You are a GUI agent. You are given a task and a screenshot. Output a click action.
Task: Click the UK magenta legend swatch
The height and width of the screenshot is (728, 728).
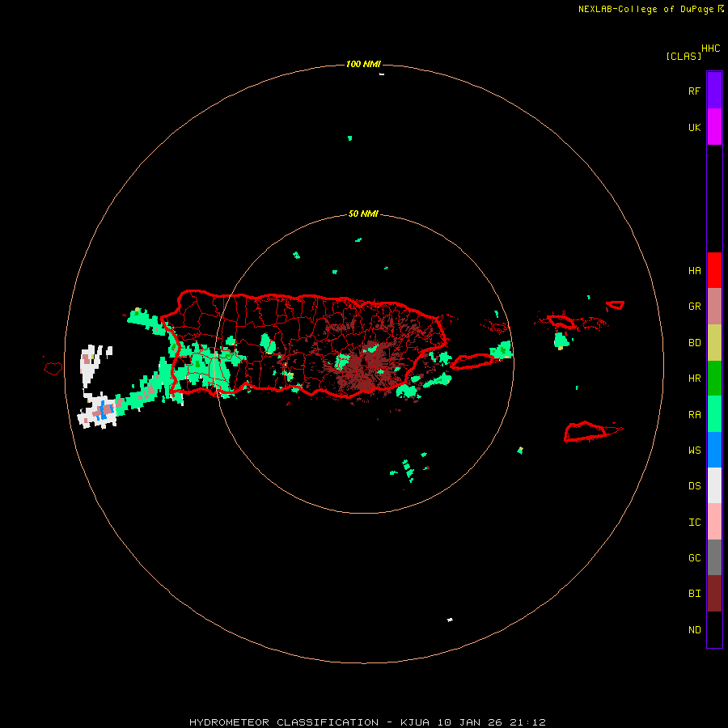tap(714, 127)
